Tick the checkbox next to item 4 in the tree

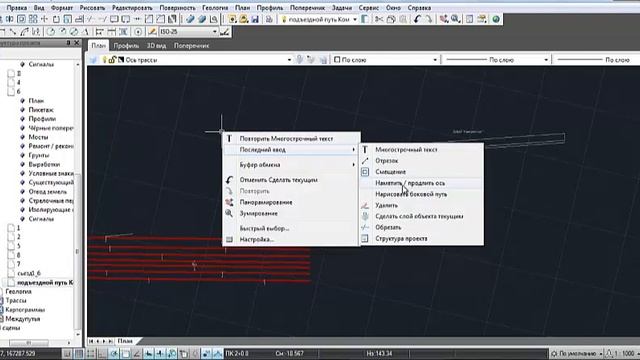click(11, 82)
